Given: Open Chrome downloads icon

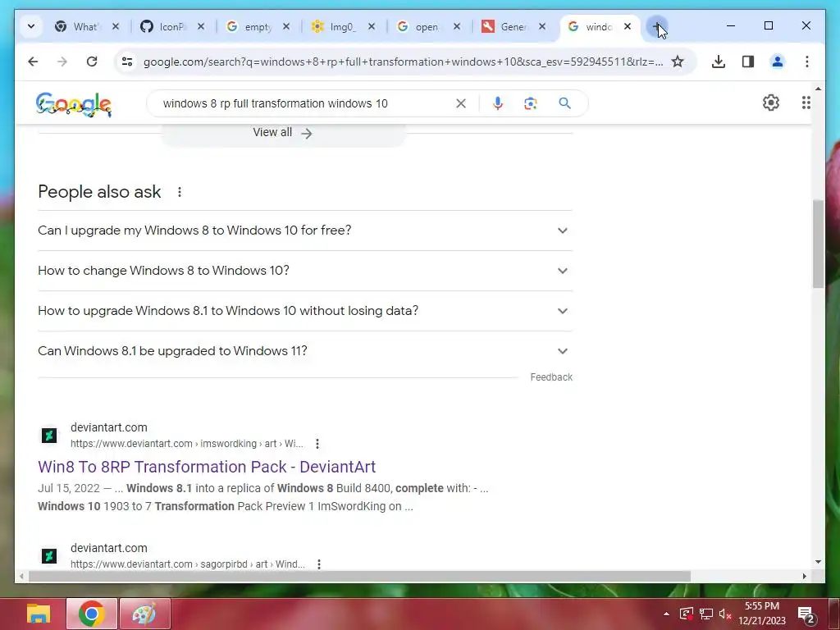Looking at the screenshot, I should point(719,62).
